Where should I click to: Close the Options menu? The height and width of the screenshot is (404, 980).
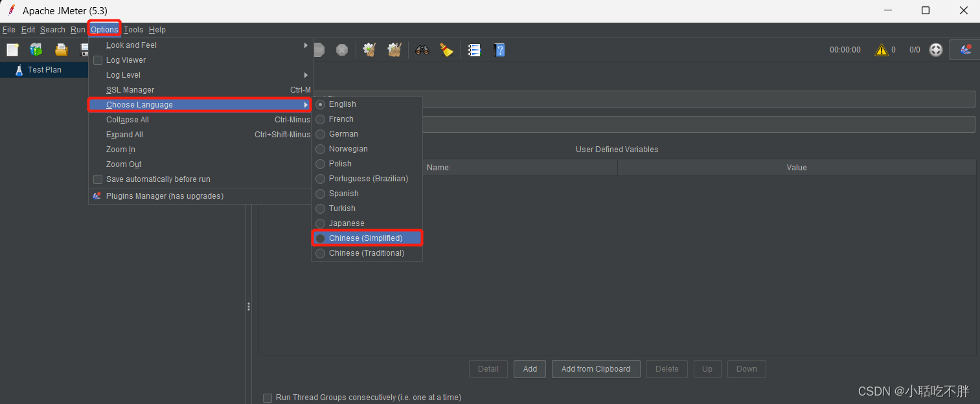(x=104, y=30)
